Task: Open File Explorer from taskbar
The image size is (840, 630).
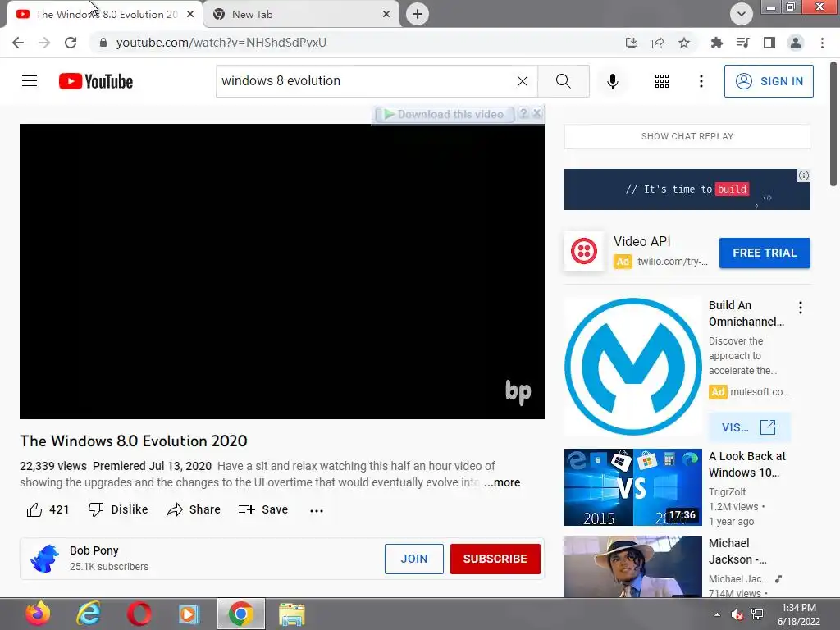Action: (x=292, y=614)
